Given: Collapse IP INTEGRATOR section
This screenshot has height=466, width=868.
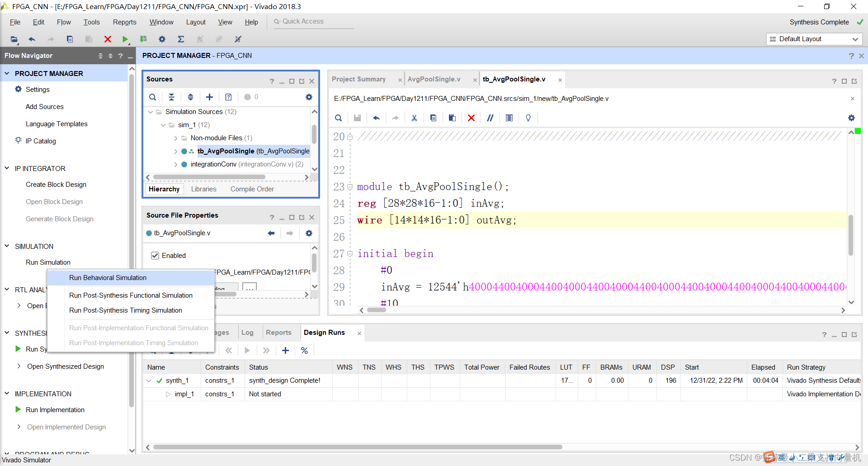Looking at the screenshot, I should pos(7,168).
